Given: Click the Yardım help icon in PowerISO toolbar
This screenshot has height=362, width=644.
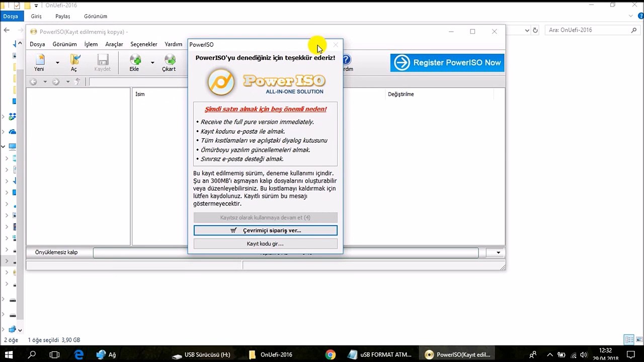Looking at the screenshot, I should 347,63.
